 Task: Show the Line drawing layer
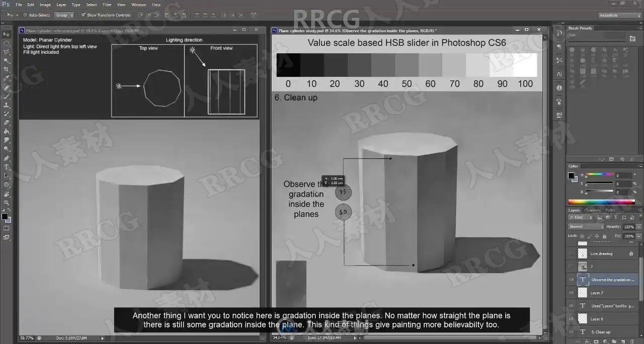click(571, 253)
